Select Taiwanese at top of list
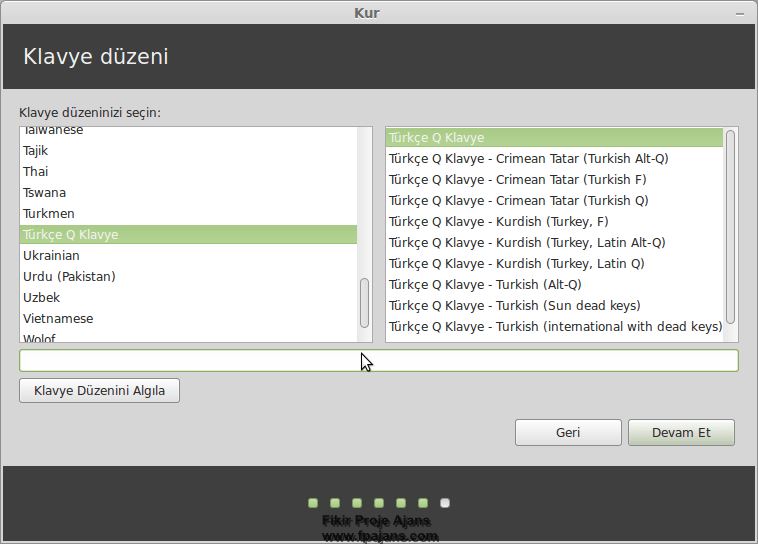 click(189, 132)
